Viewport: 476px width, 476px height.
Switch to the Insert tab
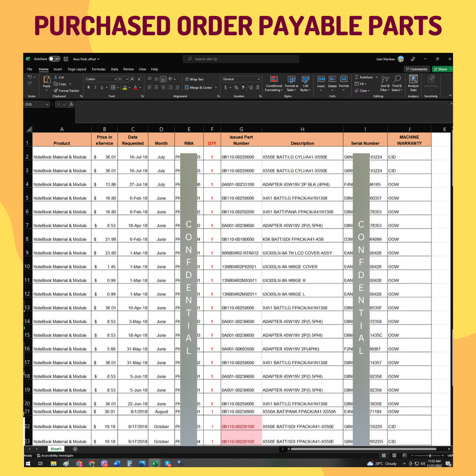pos(58,69)
